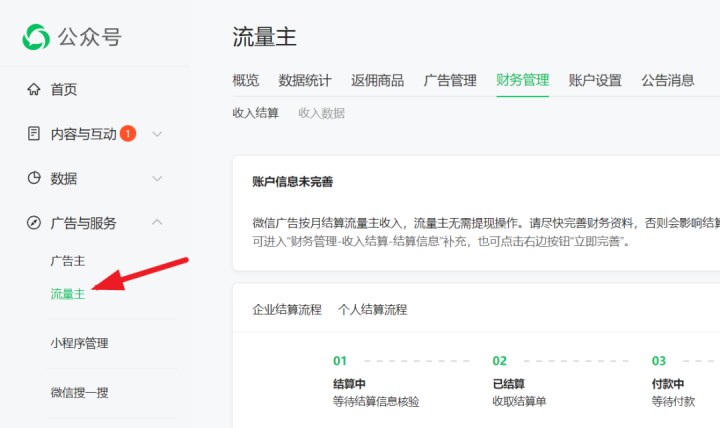This screenshot has width=720, height=428.
Task: Select the 账户设置 tab
Action: (x=595, y=81)
